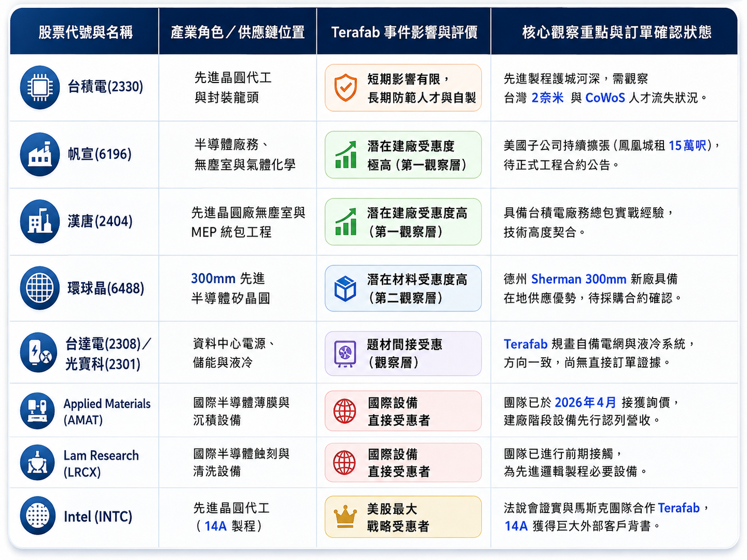Select the 潛在建廠受惠度高 badge text in 漢唐 row
747x560 pixels.
pos(417,222)
